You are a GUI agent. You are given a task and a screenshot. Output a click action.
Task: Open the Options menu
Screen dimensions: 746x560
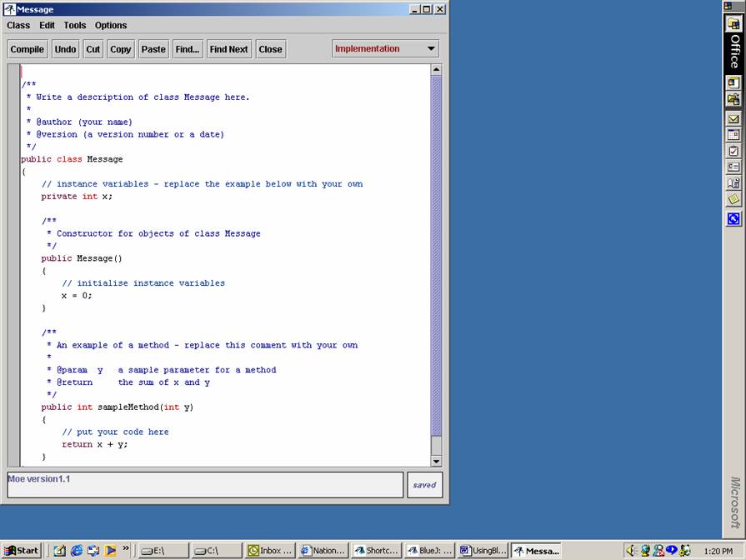point(110,25)
